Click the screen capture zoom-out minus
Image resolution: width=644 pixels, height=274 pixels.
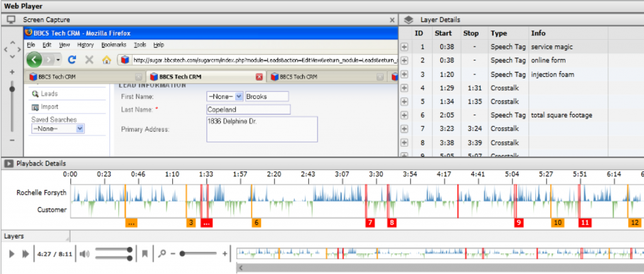tap(13, 140)
